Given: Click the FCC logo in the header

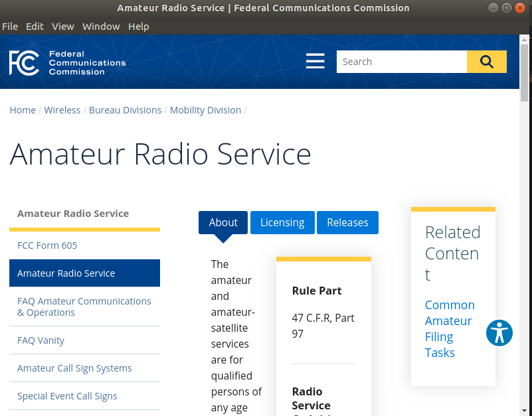Looking at the screenshot, I should click(x=24, y=63).
